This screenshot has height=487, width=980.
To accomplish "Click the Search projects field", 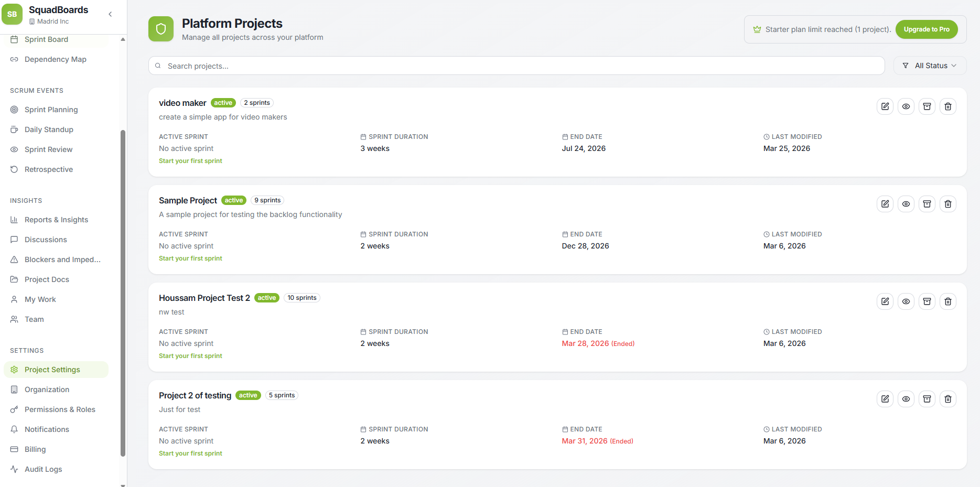I will click(516, 66).
